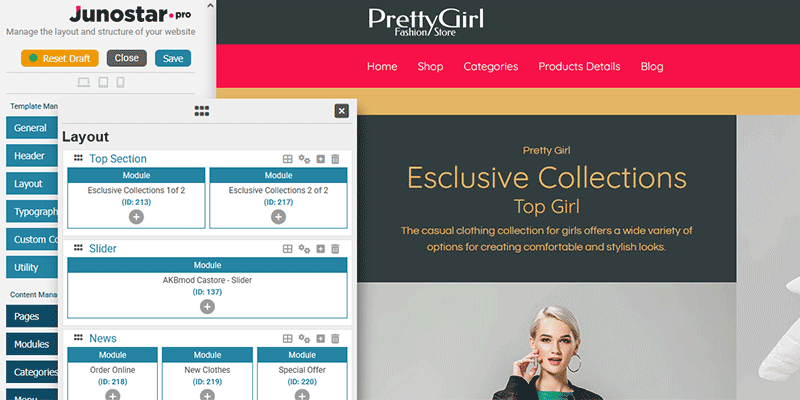Open Top Section settings gears icon
Image resolution: width=800 pixels, height=400 pixels.
pos(304,159)
